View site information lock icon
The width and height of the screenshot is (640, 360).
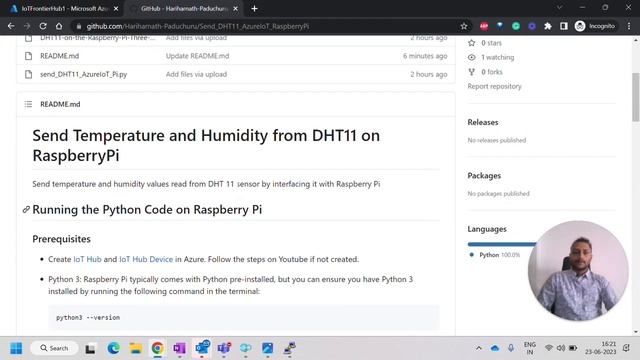click(78, 26)
